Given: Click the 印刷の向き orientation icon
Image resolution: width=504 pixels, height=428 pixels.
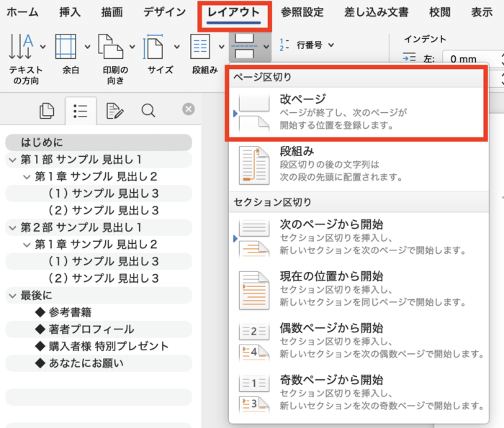Looking at the screenshot, I should coord(111,47).
